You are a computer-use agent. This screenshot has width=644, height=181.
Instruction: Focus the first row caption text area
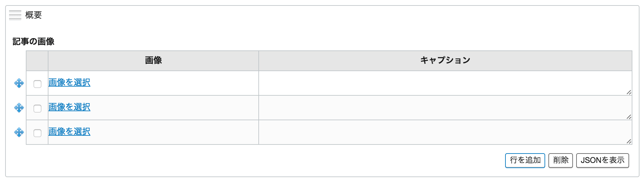tap(445, 83)
